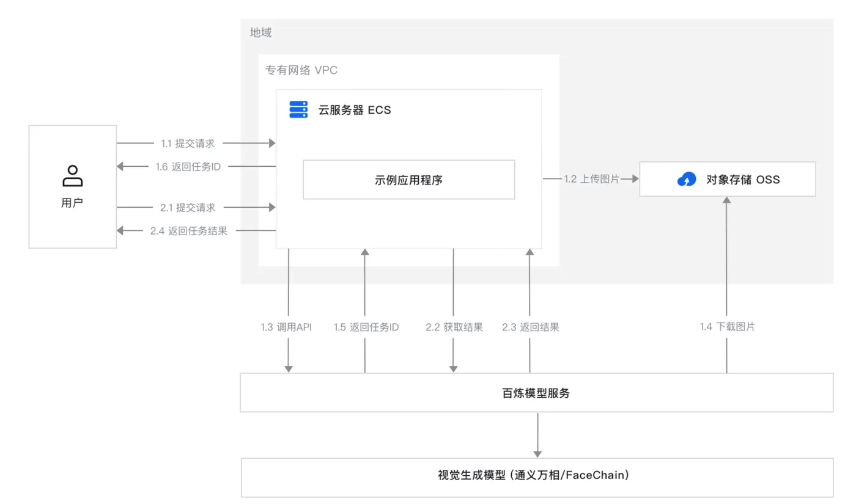Select the 百炼模型服务 box
The image size is (856, 504).
click(536, 393)
